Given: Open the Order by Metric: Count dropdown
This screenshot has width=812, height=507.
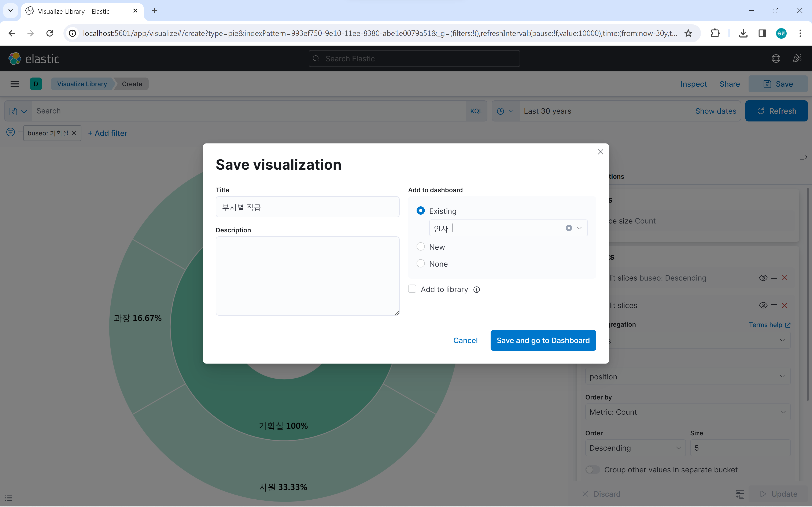Looking at the screenshot, I should [x=687, y=412].
